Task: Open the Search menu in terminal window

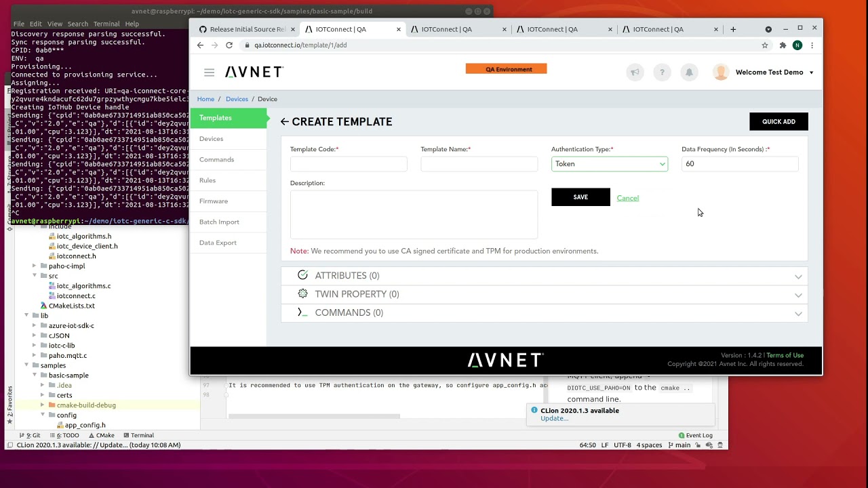Action: tap(77, 24)
